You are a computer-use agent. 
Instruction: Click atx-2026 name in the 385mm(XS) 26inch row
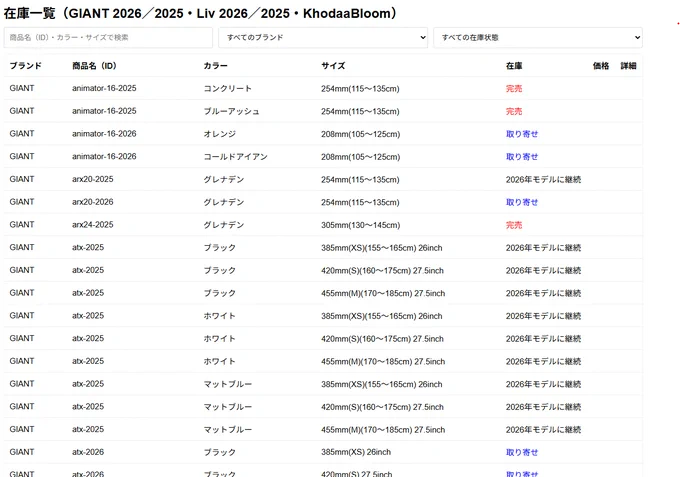88,452
